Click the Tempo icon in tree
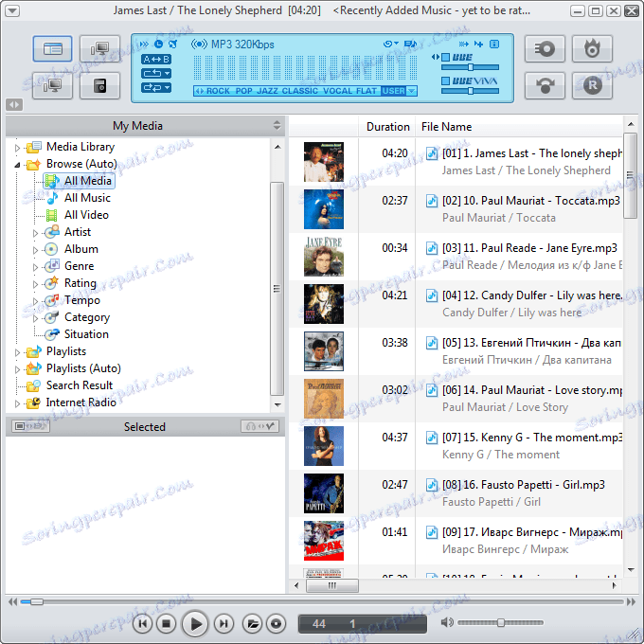644x644 pixels. coord(52,300)
